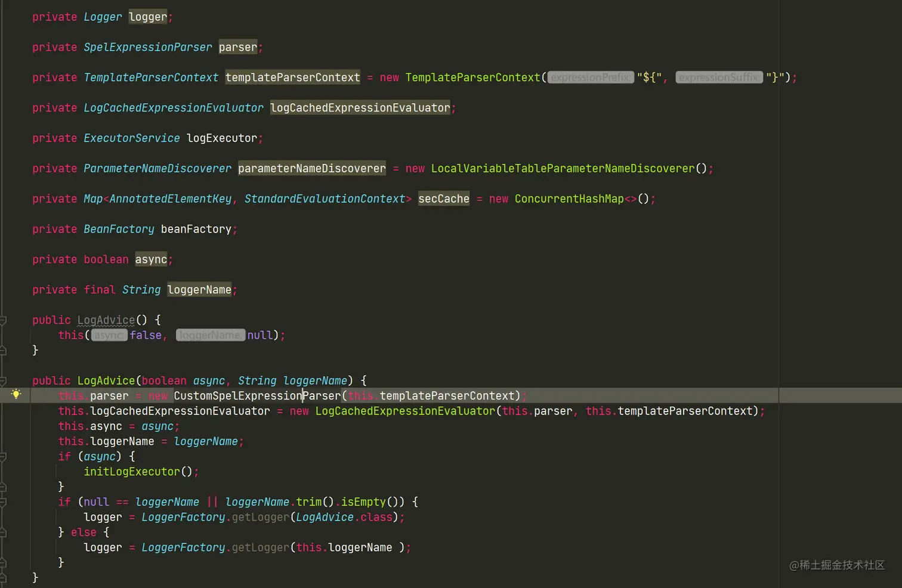Click the 'async:' parameter hint in this() call
902x588 pixels.
pyautogui.click(x=109, y=335)
